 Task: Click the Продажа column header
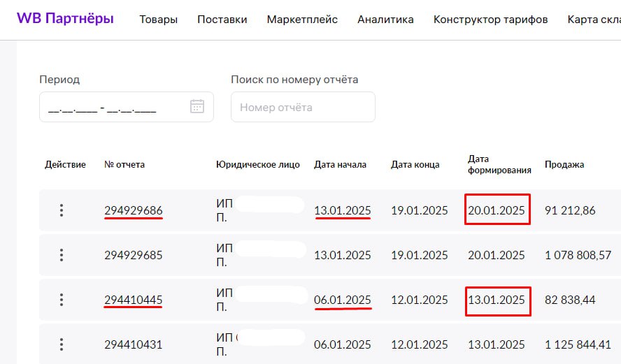coord(564,165)
